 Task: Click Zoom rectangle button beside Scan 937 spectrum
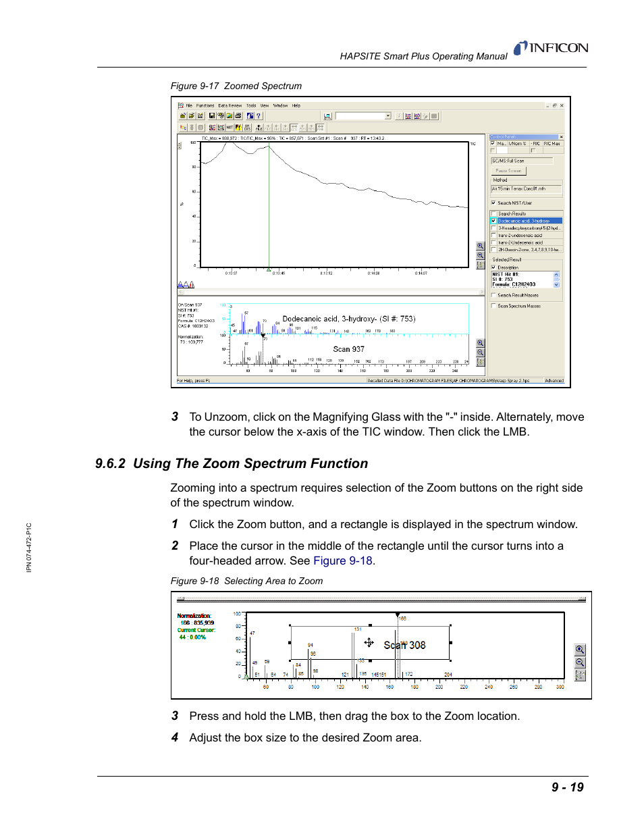click(x=481, y=362)
